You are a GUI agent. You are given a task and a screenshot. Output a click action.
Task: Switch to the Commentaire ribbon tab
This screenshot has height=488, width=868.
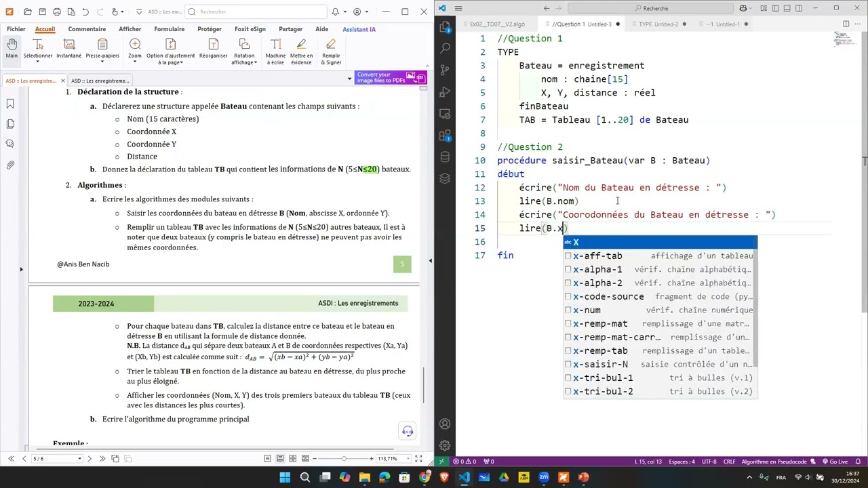pyautogui.click(x=87, y=29)
